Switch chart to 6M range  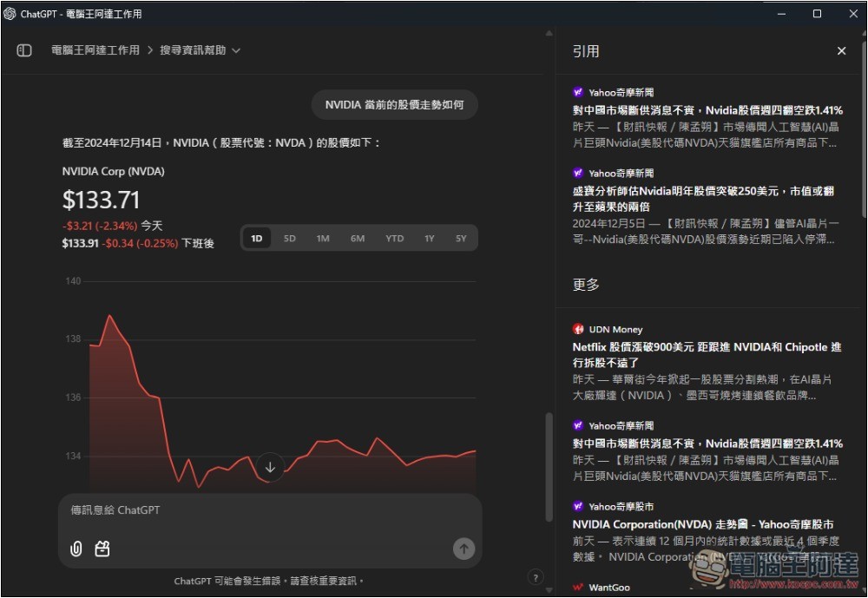tap(358, 238)
